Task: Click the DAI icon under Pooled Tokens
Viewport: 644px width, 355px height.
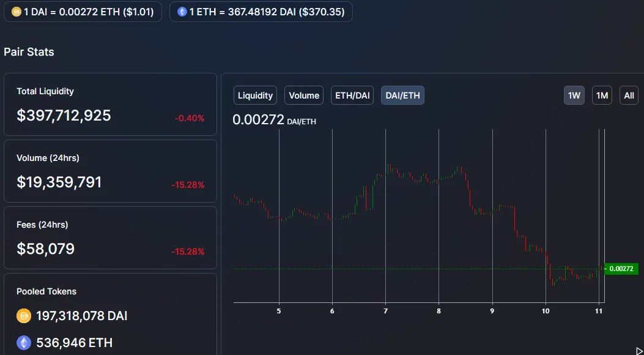Action: click(24, 316)
